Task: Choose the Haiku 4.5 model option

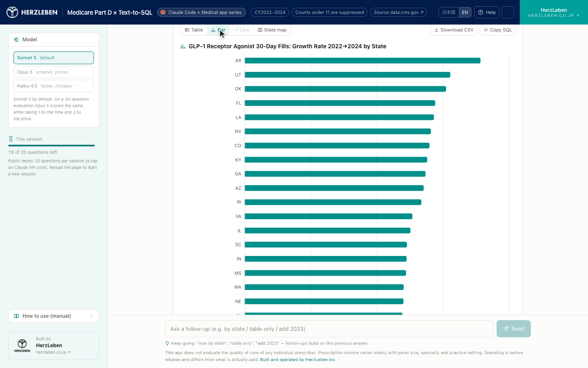Action: click(x=53, y=86)
